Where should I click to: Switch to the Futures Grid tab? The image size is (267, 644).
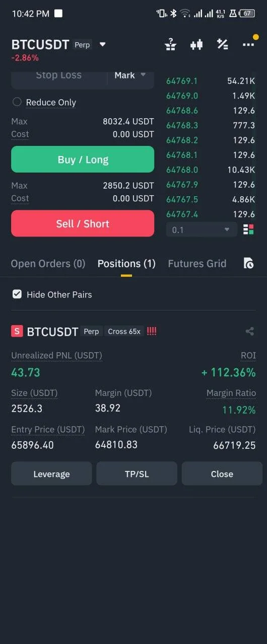click(197, 263)
